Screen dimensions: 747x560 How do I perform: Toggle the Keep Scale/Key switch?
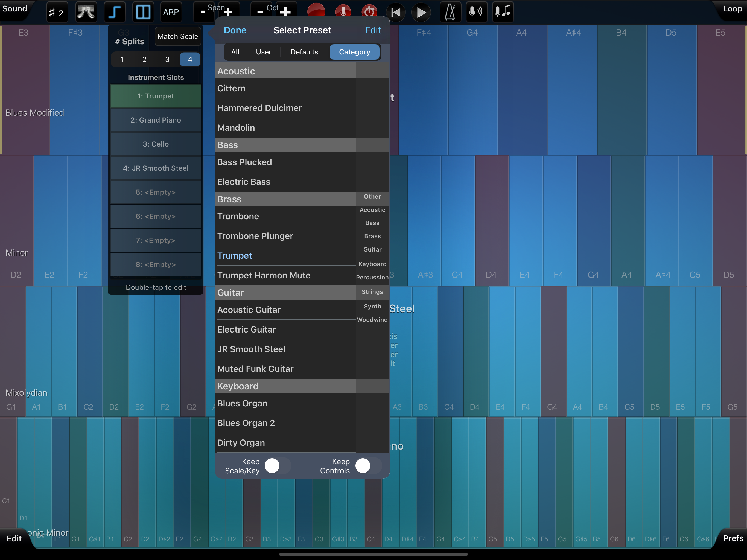pyautogui.click(x=278, y=466)
